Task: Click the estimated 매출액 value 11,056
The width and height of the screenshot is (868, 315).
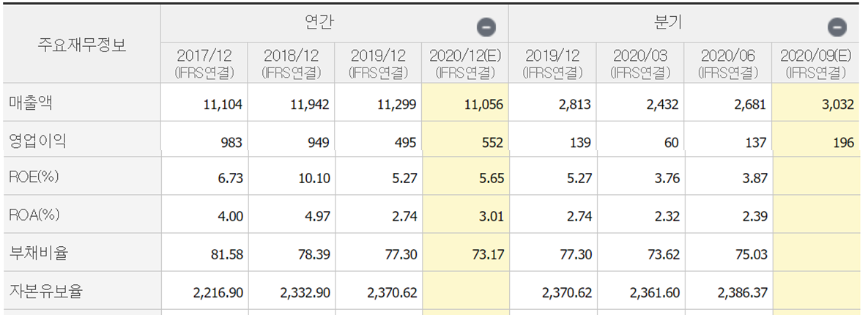Action: 483,105
